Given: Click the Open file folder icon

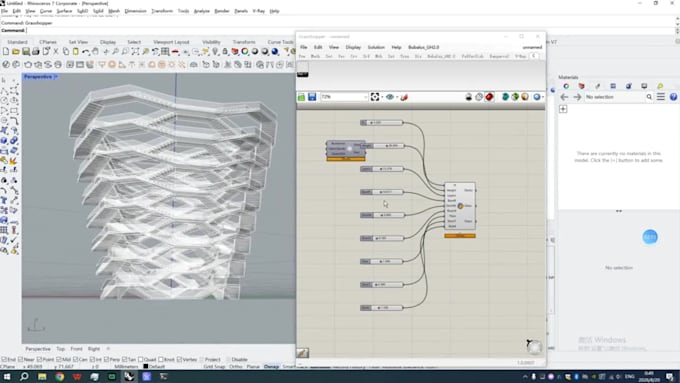Looking at the screenshot, I should [x=16, y=52].
